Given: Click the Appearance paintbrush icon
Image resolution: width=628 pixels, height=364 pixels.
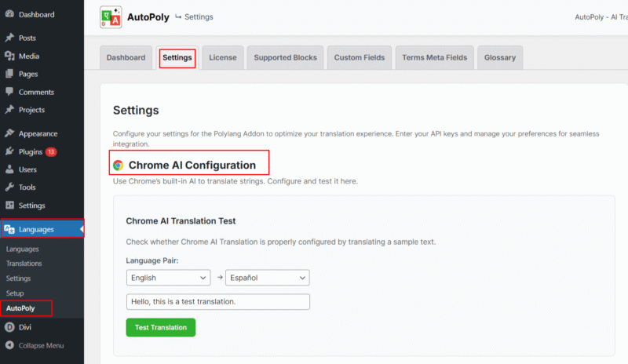Looking at the screenshot, I should (9, 133).
